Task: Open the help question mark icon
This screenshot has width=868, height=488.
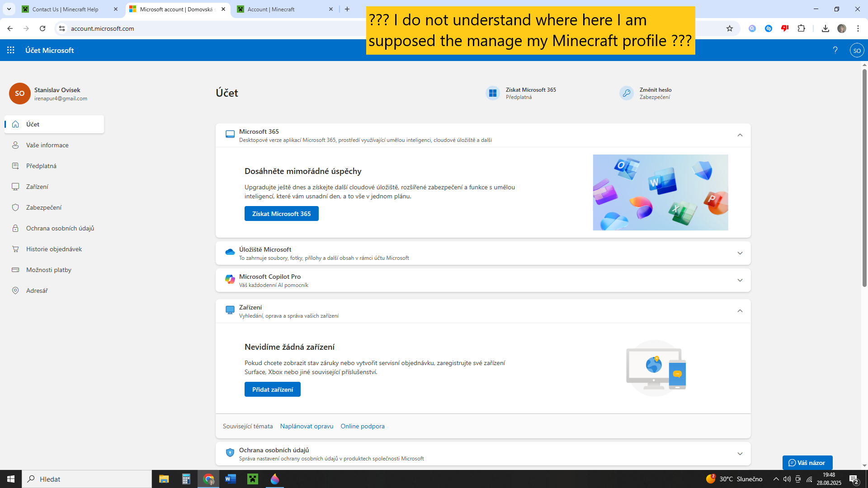Action: (835, 50)
